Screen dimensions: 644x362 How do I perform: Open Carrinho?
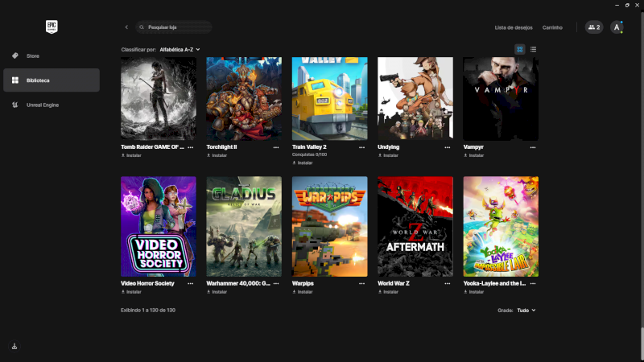552,27
